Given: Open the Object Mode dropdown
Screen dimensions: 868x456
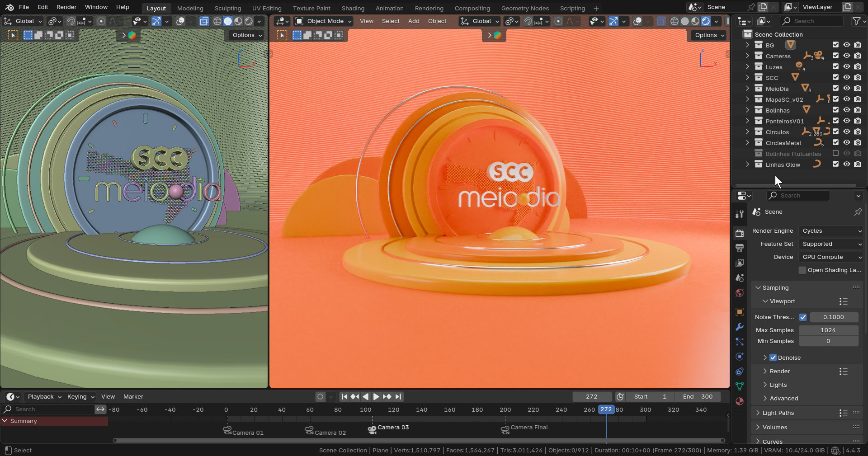Looking at the screenshot, I should [324, 21].
